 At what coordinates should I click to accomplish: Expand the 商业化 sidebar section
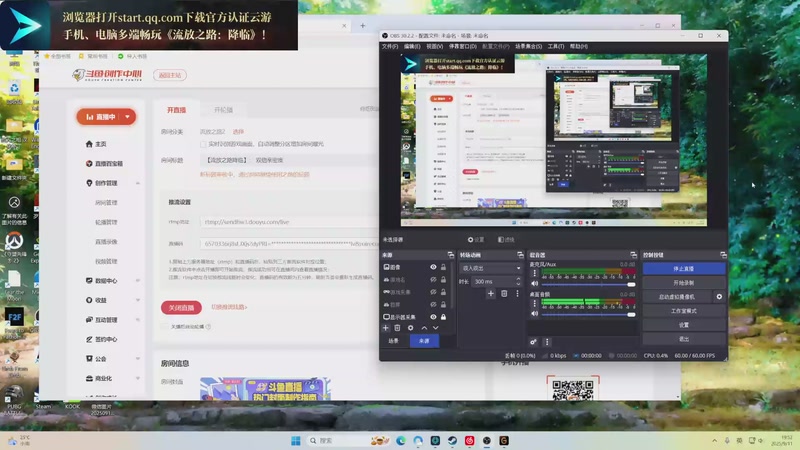click(138, 379)
